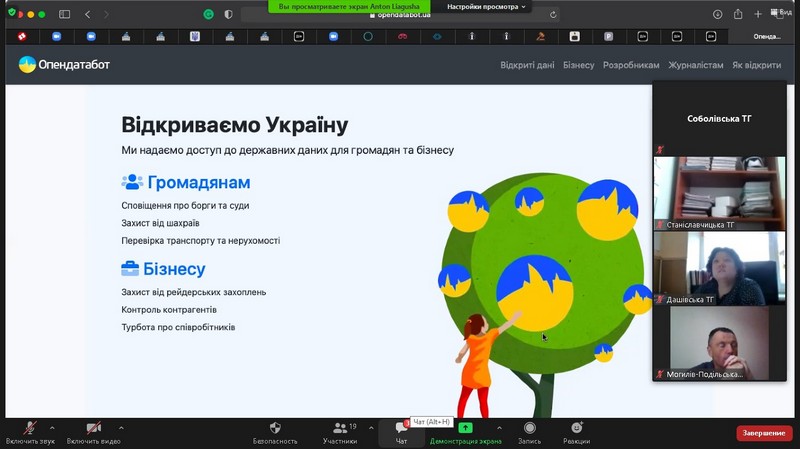Expand audio options arrow next to Включить звук
800x449 pixels.
pos(52,428)
